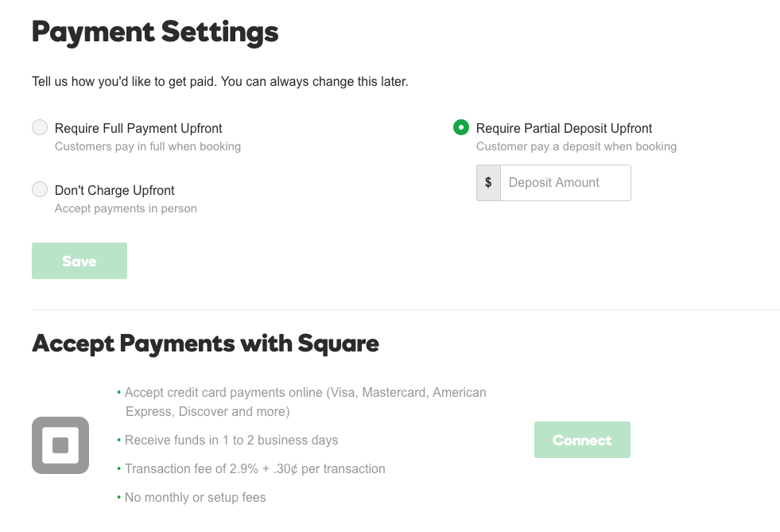Click the Require Partial Deposit Upfront label text
Screen dimensions: 780x532
point(564,128)
